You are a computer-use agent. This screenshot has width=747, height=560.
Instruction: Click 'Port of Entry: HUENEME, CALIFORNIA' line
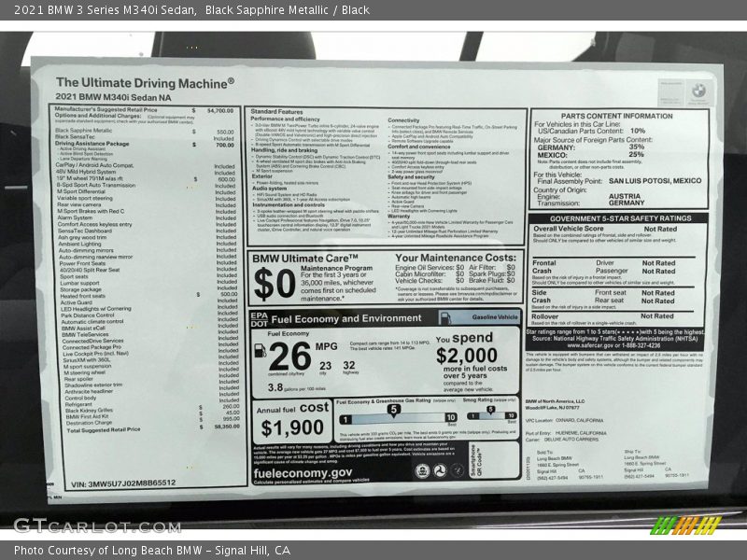[566, 433]
